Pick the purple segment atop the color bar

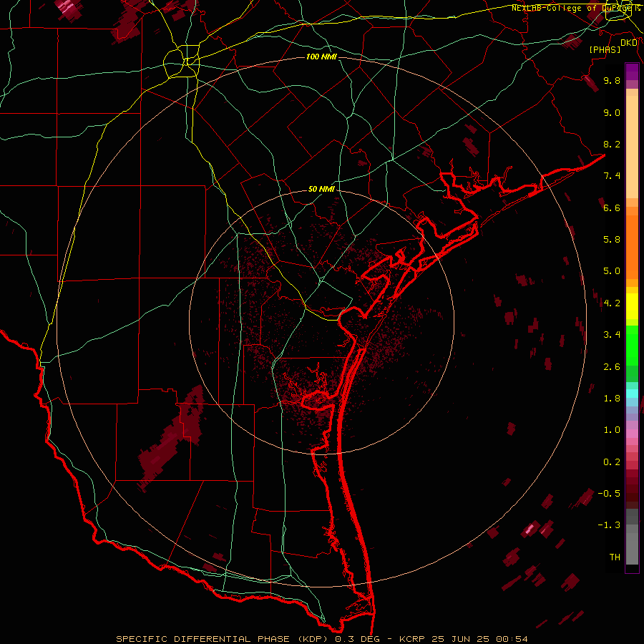[x=632, y=72]
